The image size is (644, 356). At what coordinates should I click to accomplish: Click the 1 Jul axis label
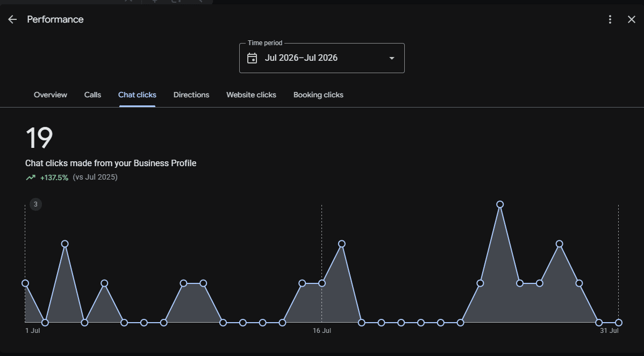point(32,331)
